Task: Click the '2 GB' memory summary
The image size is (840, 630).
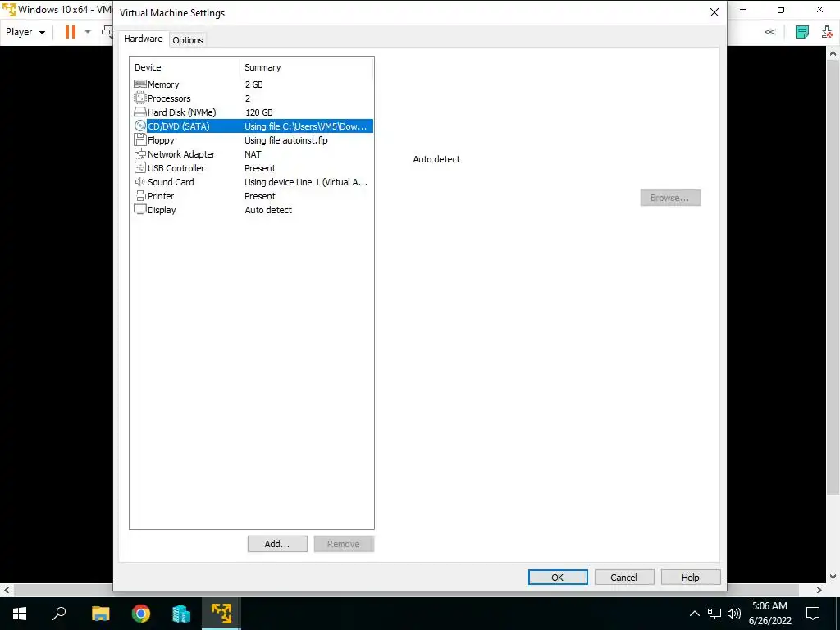Action: pyautogui.click(x=254, y=84)
